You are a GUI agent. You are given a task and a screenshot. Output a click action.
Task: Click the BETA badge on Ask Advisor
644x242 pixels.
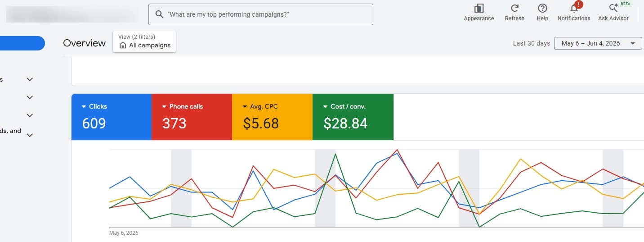(x=626, y=3)
